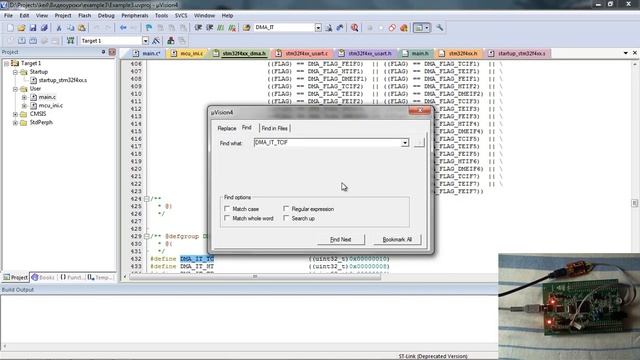The height and width of the screenshot is (360, 640).
Task: Click the Bookmark All button
Action: pos(397,240)
